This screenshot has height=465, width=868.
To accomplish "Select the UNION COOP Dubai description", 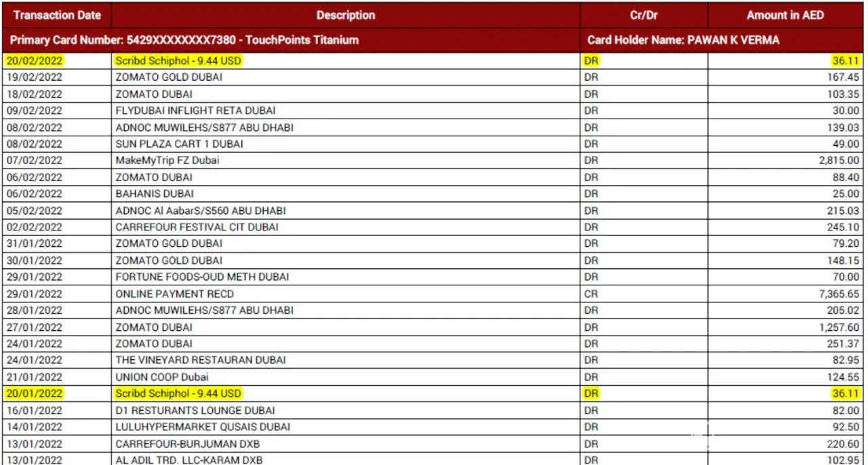I will [162, 377].
